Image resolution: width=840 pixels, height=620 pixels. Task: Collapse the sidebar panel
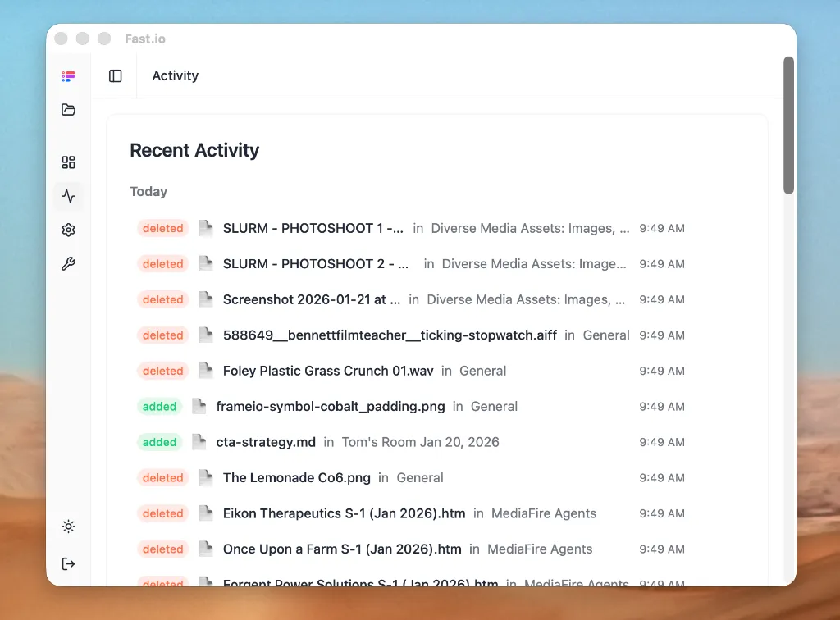click(115, 75)
